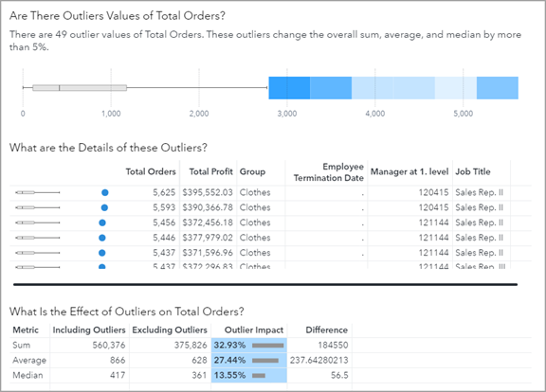The width and height of the screenshot is (546, 392).
Task: Click the mini box plot in the $395,552.03 row
Action: pos(38,192)
